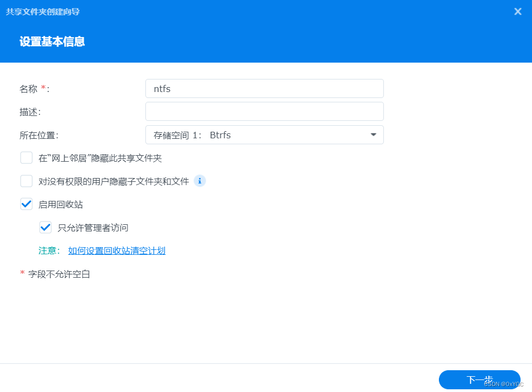Screen dimensions: 532x392
Task: Click the empty 描述 description field
Action: tap(264, 111)
